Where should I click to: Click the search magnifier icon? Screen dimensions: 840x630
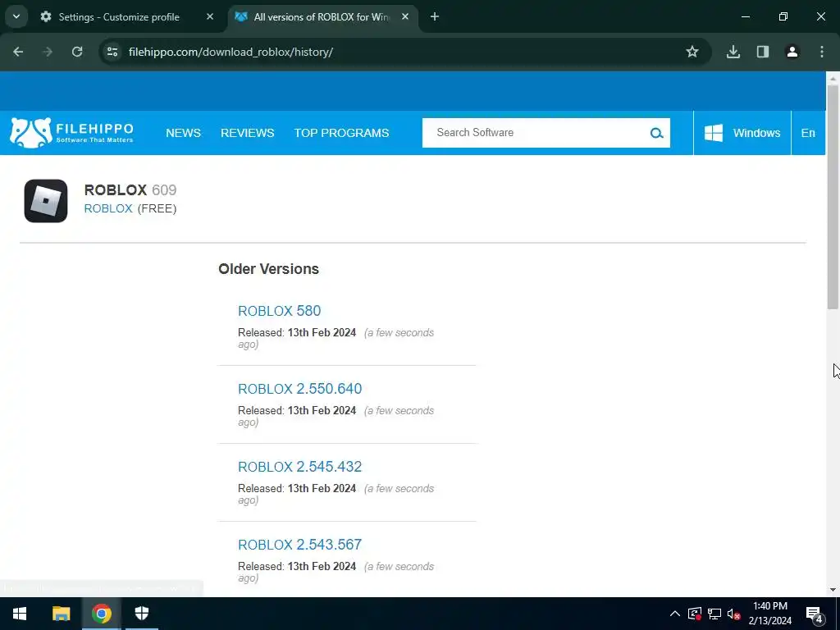click(x=656, y=133)
